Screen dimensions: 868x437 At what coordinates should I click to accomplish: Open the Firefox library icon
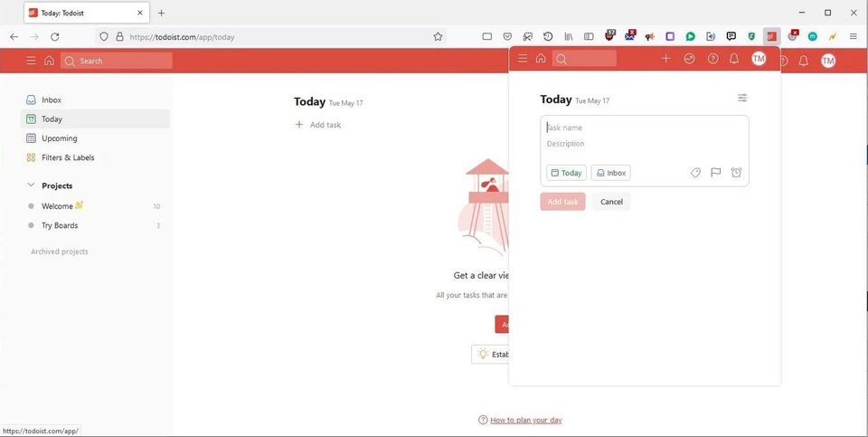(569, 36)
